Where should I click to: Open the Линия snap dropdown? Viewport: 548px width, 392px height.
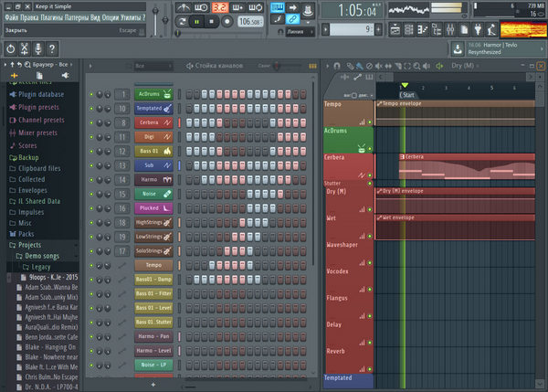coord(300,30)
